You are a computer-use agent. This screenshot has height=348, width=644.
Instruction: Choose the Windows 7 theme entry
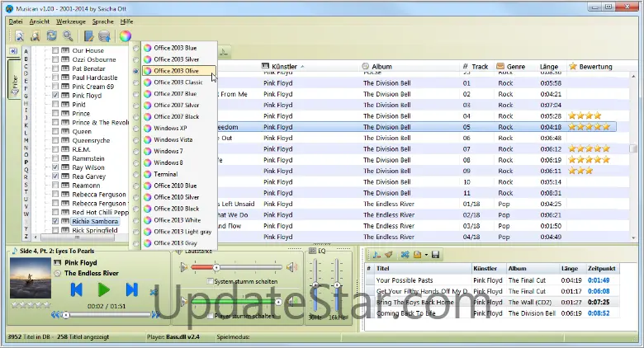click(x=168, y=151)
